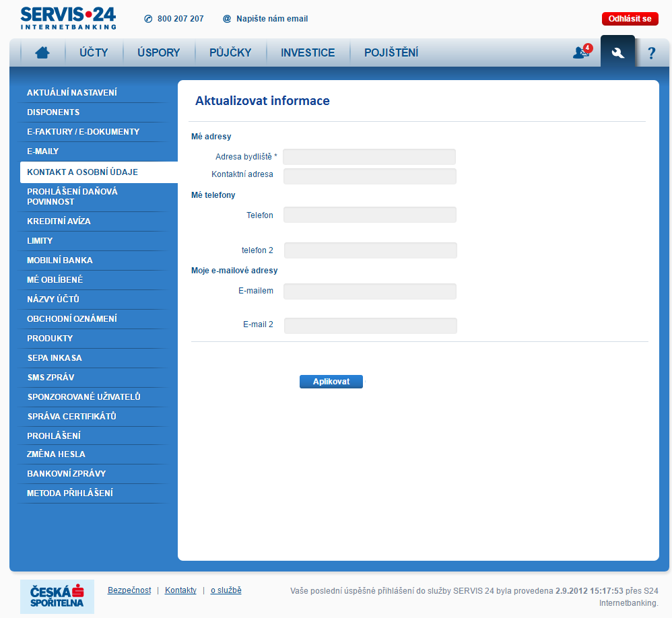The image size is (672, 622).
Task: Select AKTUÁLNÍ NASTAVENÍ in sidebar
Action: pos(72,92)
